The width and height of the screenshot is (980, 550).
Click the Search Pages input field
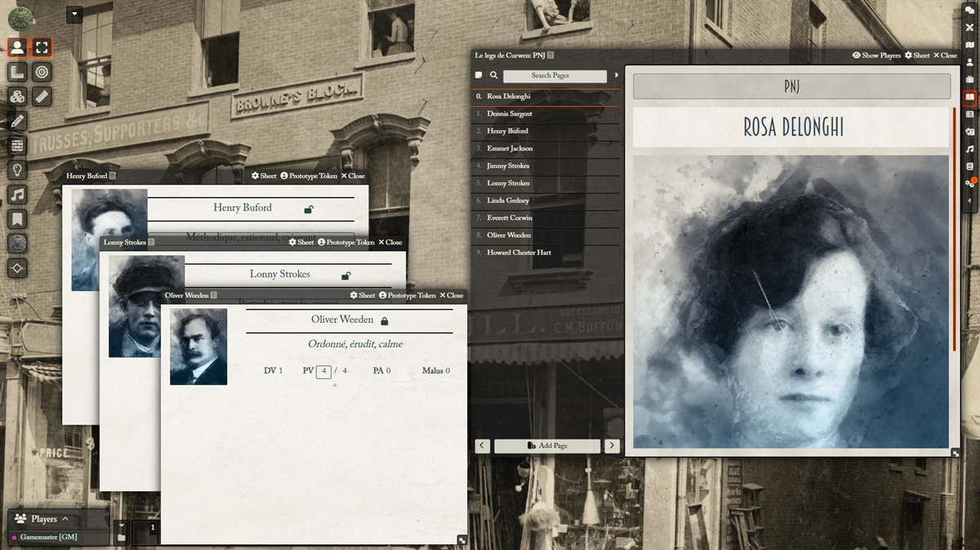coord(555,75)
